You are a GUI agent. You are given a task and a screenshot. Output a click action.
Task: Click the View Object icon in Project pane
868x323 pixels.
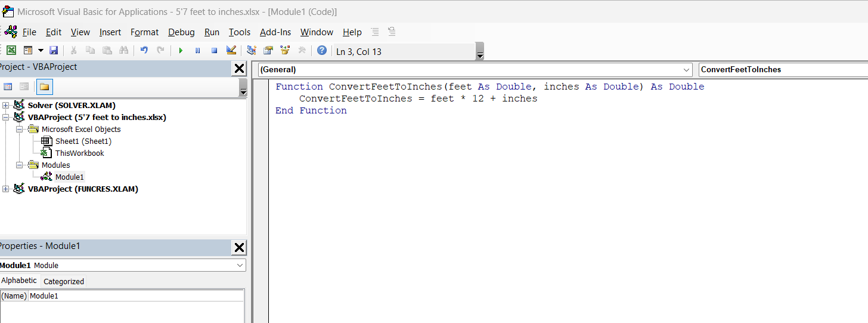coord(24,87)
